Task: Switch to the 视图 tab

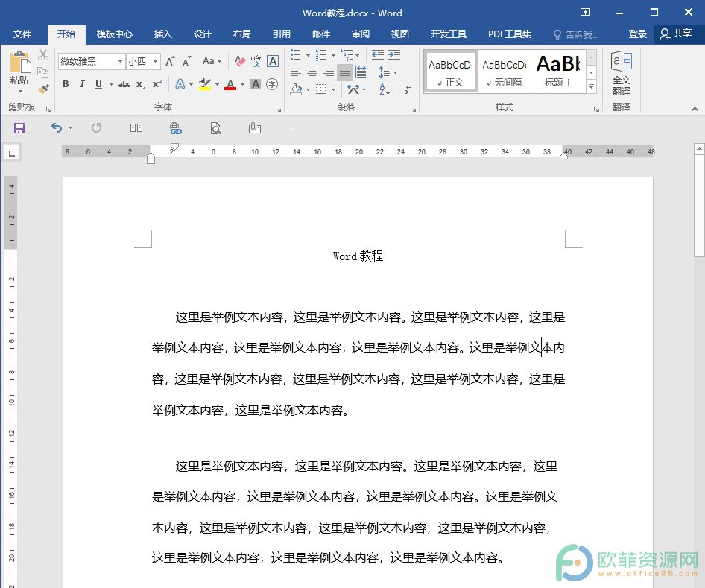Action: pos(399,34)
